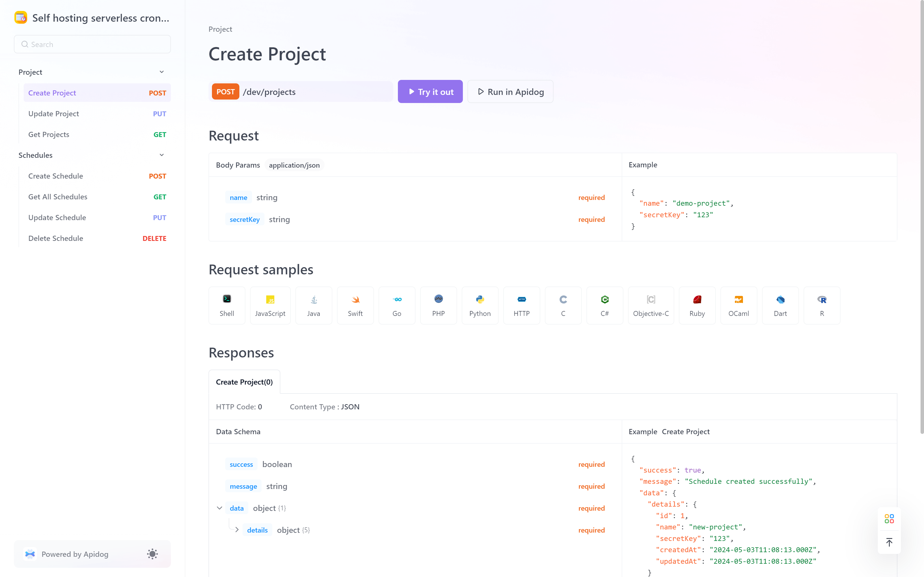Image resolution: width=924 pixels, height=577 pixels.
Task: Toggle theme with sun icon button
Action: click(x=152, y=554)
